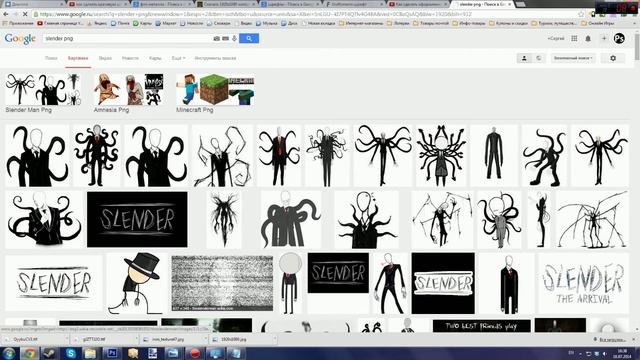The height and width of the screenshot is (360, 640).
Task: Switch to the last active slender png tab
Action: 482,4
